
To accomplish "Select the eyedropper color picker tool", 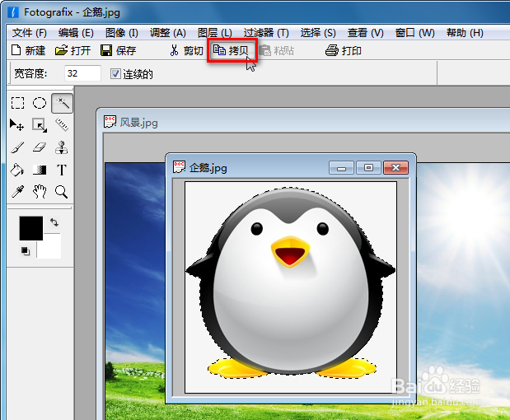I will pos(17,192).
